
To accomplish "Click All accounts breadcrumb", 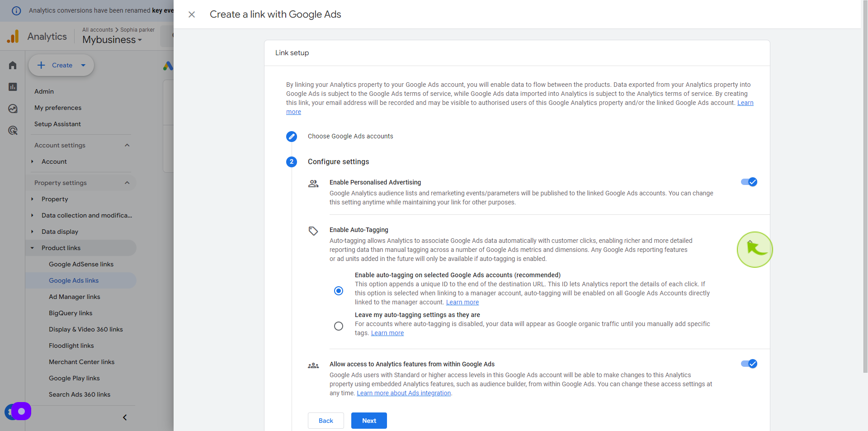I will 98,30.
